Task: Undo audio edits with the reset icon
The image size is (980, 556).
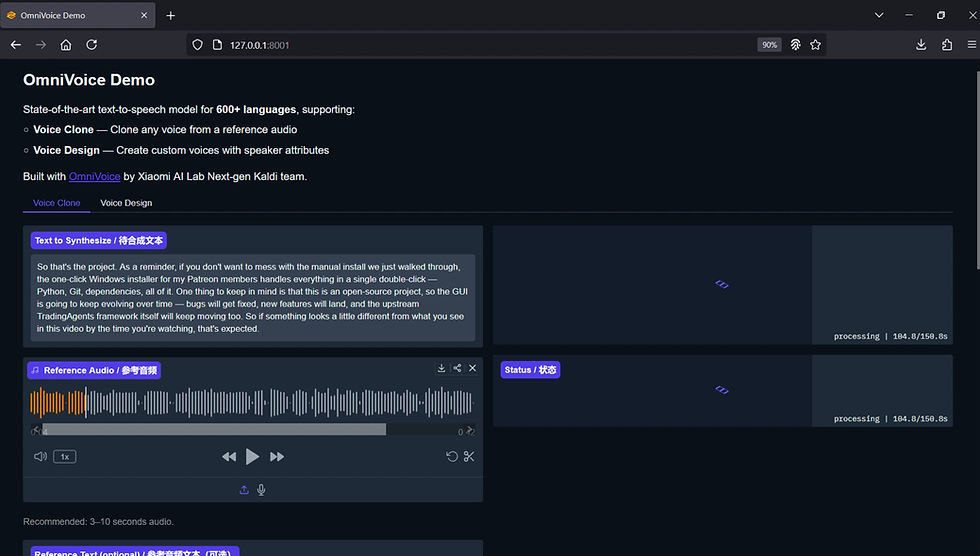Action: (452, 457)
